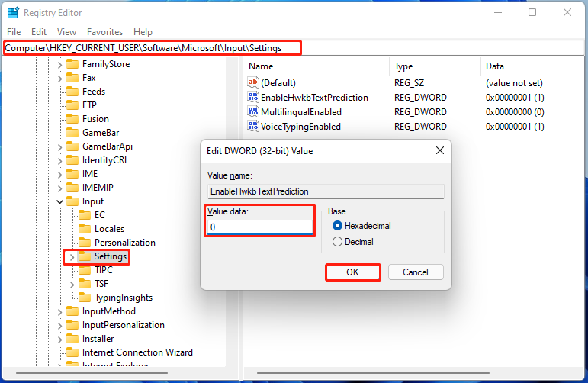
Task: Click the Locales folder icon
Action: (85, 229)
